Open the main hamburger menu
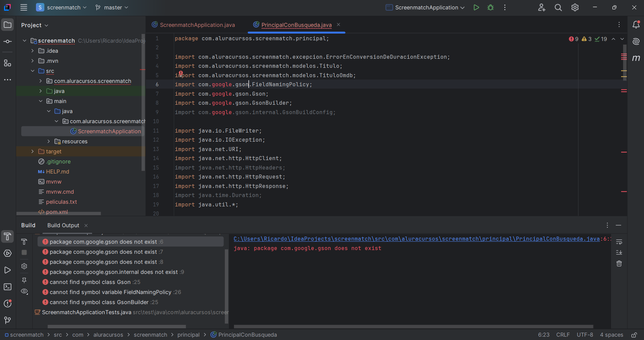 (24, 7)
